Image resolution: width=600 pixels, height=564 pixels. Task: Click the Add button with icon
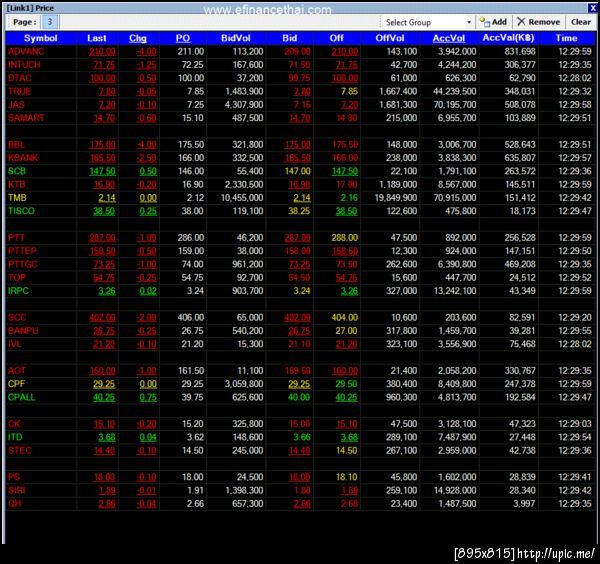point(493,22)
